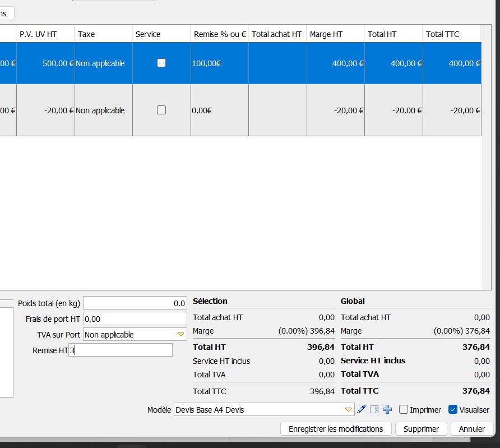This screenshot has height=448, width=500.
Task: Select the -20,00 € P.V. UV HT cell
Action: pyautogui.click(x=45, y=110)
